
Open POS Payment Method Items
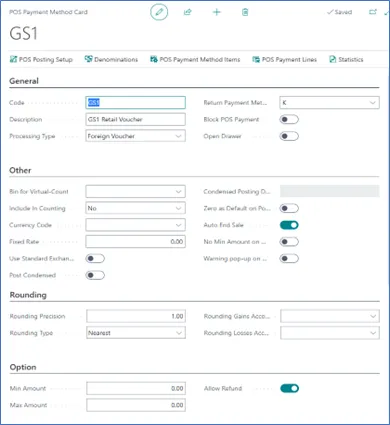point(195,60)
